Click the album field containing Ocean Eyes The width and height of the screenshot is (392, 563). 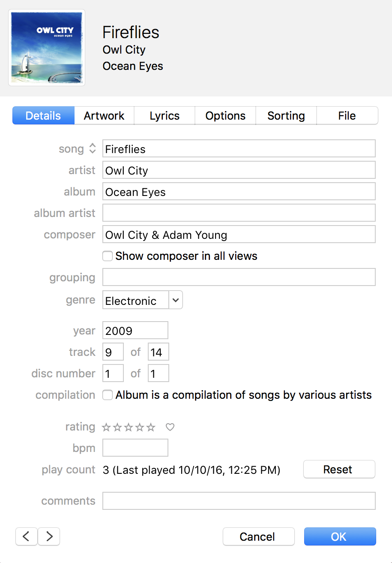pyautogui.click(x=239, y=191)
